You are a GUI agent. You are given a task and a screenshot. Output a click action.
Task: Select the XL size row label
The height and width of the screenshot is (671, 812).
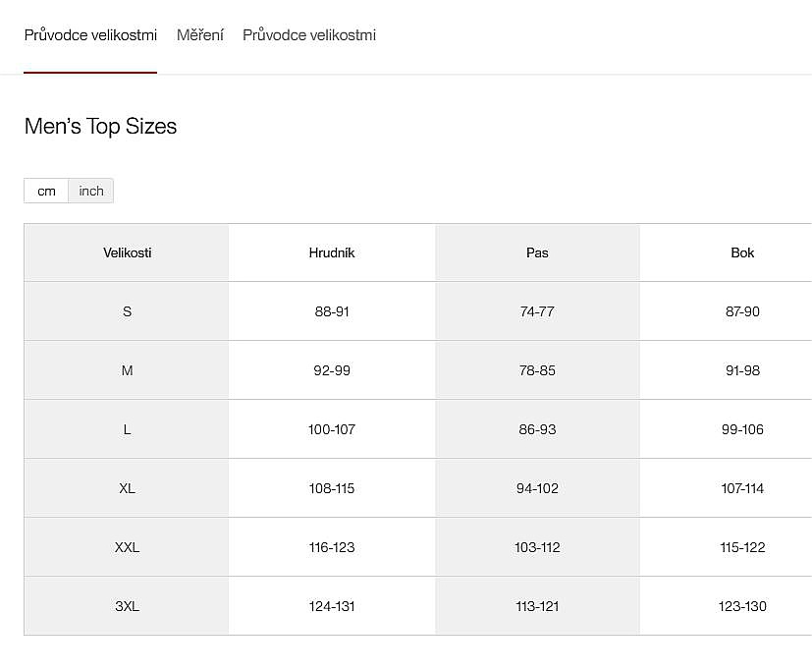click(x=127, y=488)
